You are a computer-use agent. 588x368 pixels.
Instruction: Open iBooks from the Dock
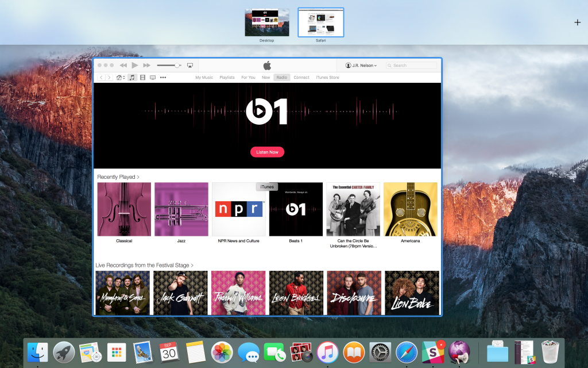pyautogui.click(x=354, y=352)
